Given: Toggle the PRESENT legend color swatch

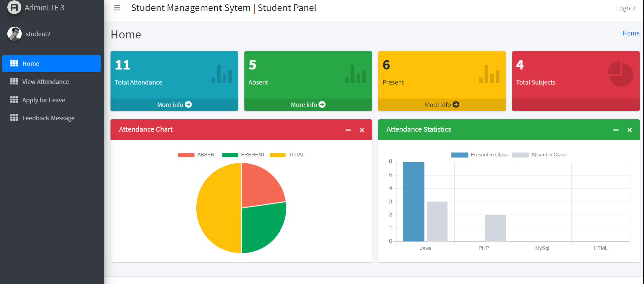Looking at the screenshot, I should tap(230, 155).
